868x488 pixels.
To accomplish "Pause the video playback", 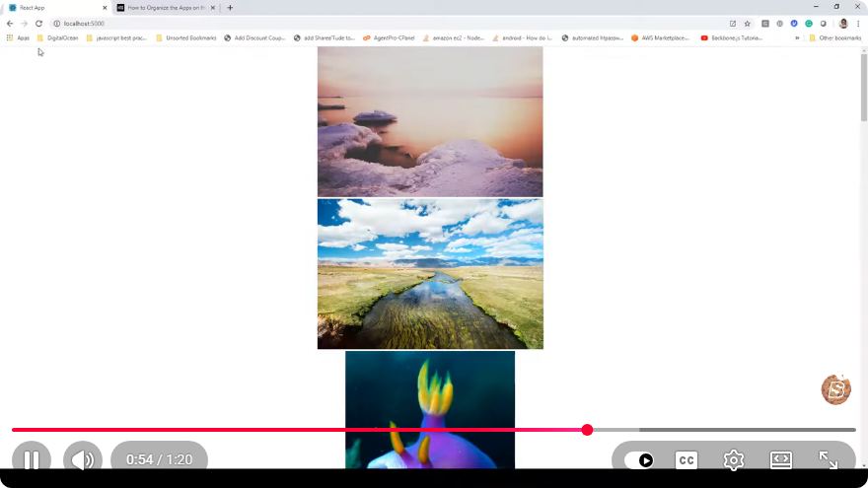I will [32, 459].
